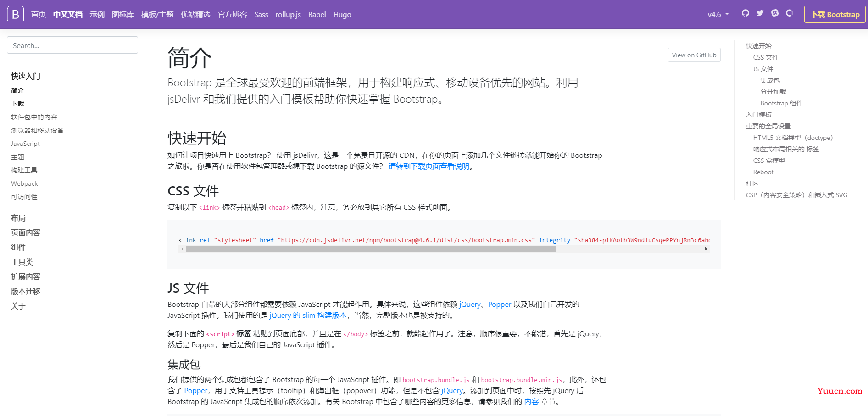Expand the 页面内容 sidebar section
The width and height of the screenshot is (868, 416).
click(26, 233)
